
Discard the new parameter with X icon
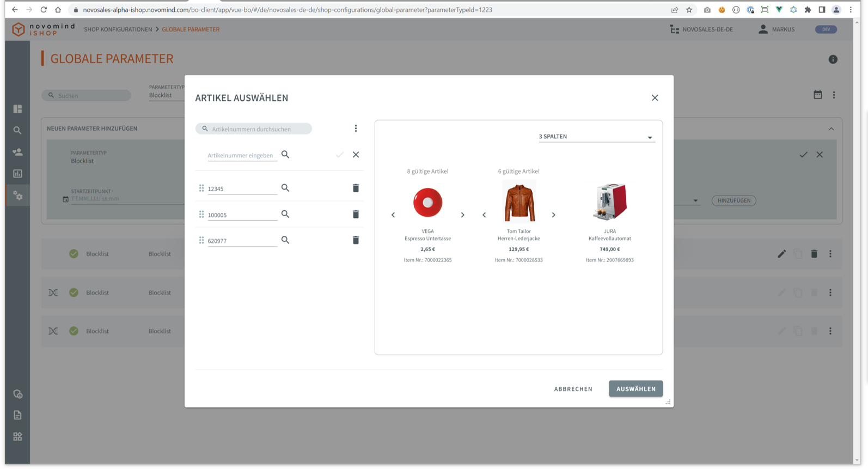[x=820, y=155]
